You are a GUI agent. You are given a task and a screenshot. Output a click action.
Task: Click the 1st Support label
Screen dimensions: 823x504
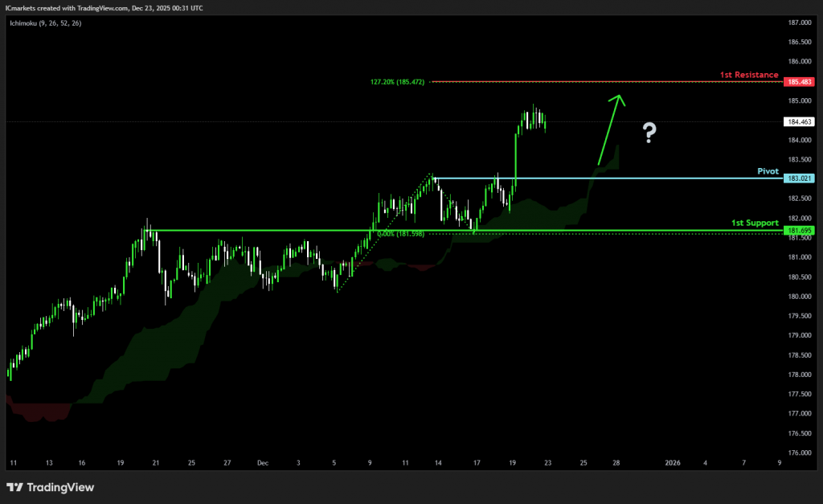(x=755, y=222)
